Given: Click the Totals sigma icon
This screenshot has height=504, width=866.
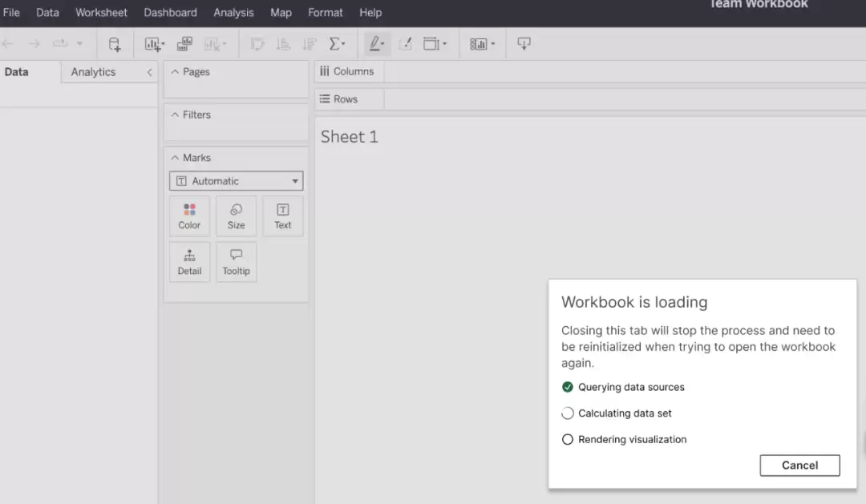Looking at the screenshot, I should [x=337, y=44].
